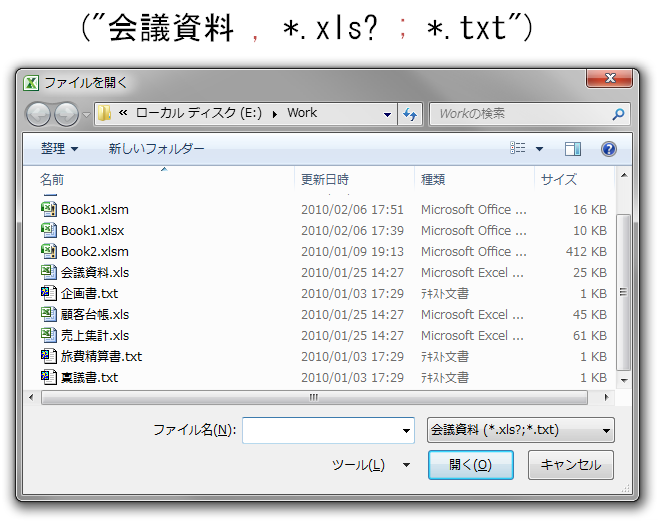Click file name 旅費精算書.txt
Screen dimensions: 658x523
coord(101,356)
